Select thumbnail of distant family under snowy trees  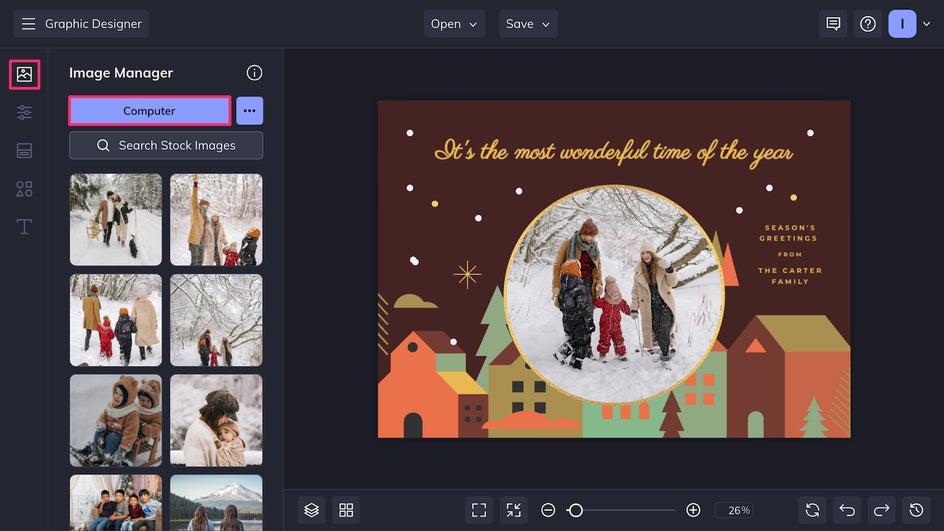pos(216,320)
